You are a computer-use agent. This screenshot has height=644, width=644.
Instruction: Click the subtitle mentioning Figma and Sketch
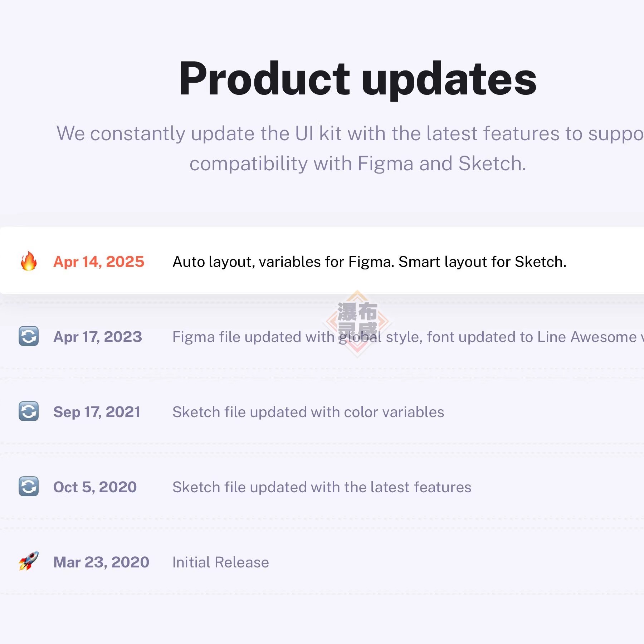(357, 164)
